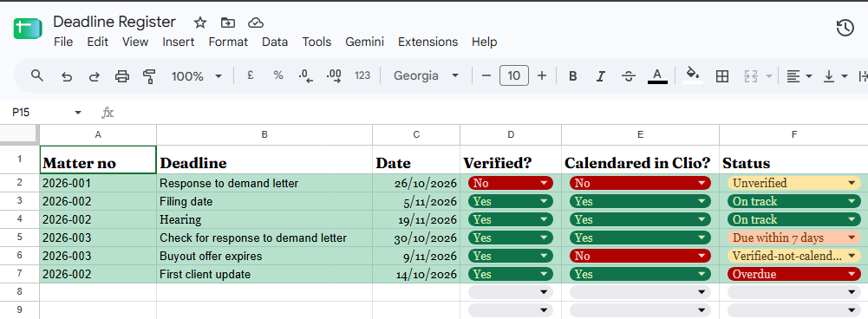The height and width of the screenshot is (319, 868).
Task: Click the merge cells icon
Action: (751, 76)
